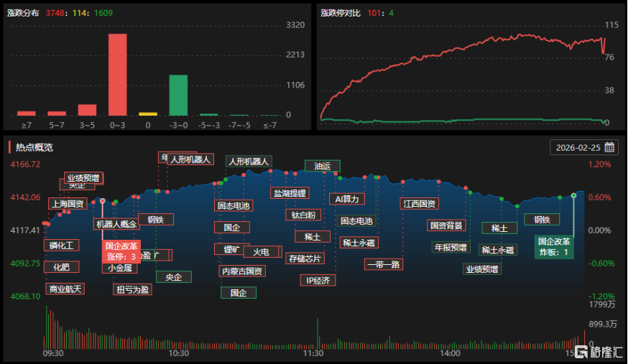The width and height of the screenshot is (628, 364).
Task: Click the 2026-02-25 date field
Action: [x=584, y=148]
